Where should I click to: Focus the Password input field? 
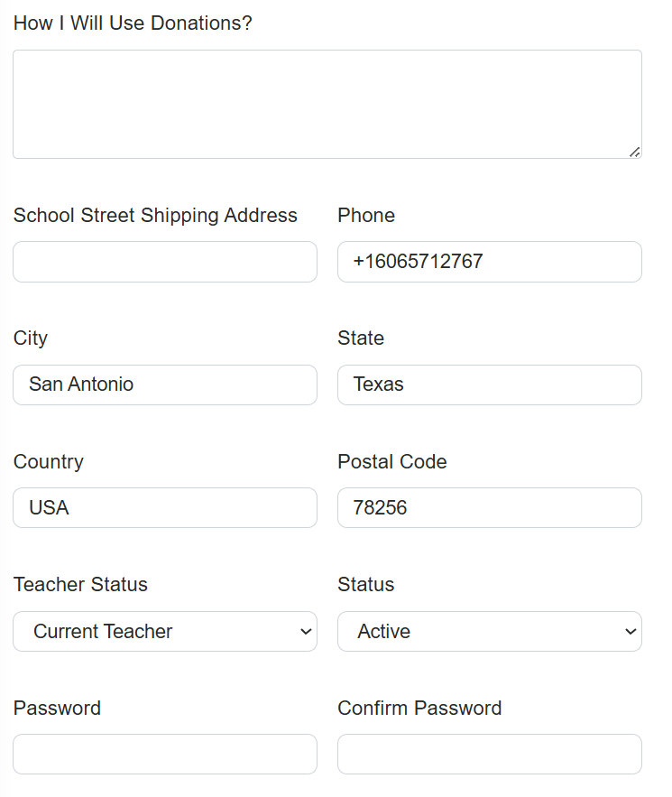click(x=165, y=755)
